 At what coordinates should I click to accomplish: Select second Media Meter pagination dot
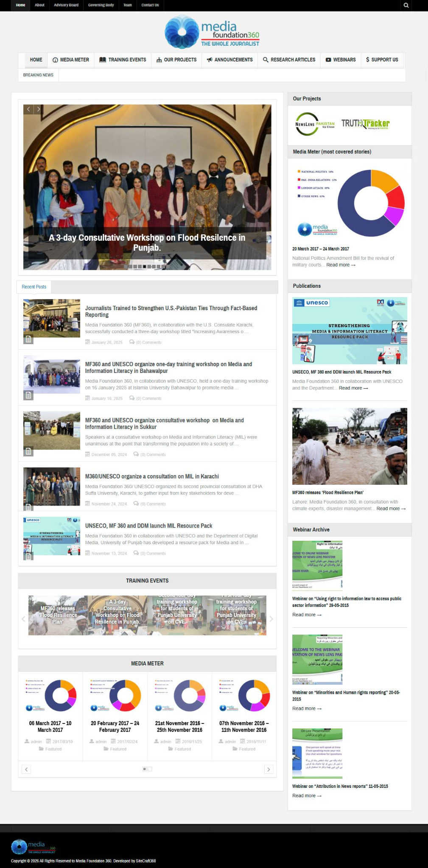click(x=150, y=769)
